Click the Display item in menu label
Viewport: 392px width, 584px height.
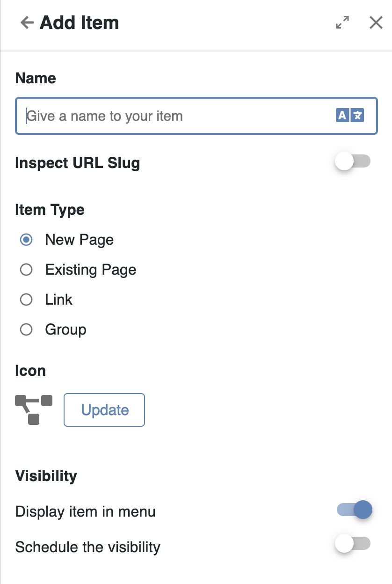tap(85, 511)
